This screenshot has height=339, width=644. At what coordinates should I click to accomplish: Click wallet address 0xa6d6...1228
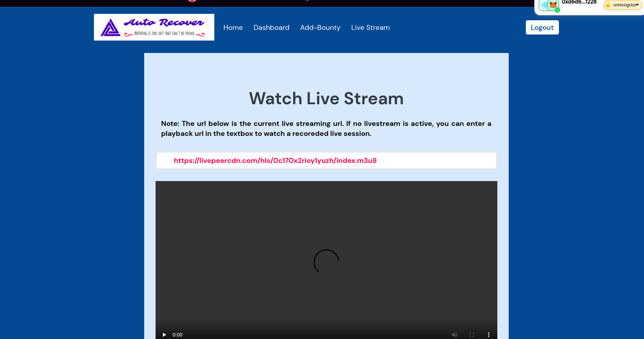[x=579, y=2]
